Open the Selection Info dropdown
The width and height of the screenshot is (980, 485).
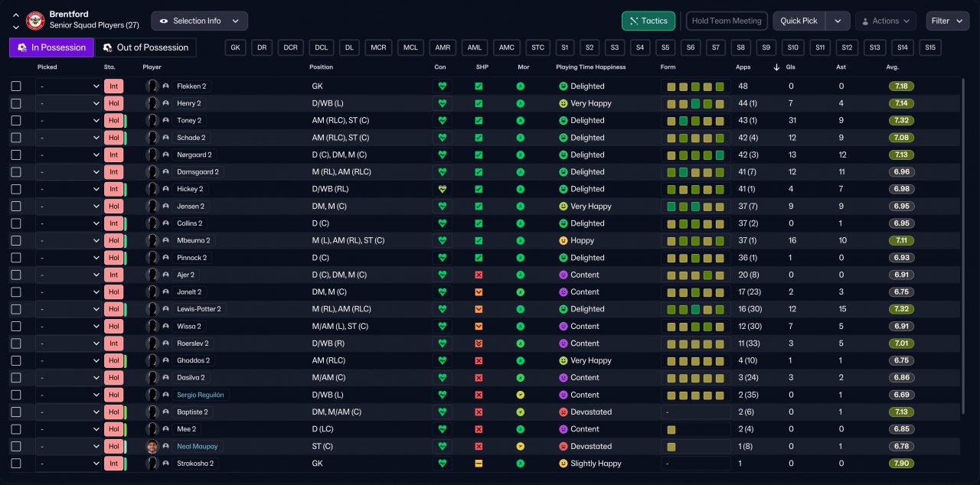200,21
